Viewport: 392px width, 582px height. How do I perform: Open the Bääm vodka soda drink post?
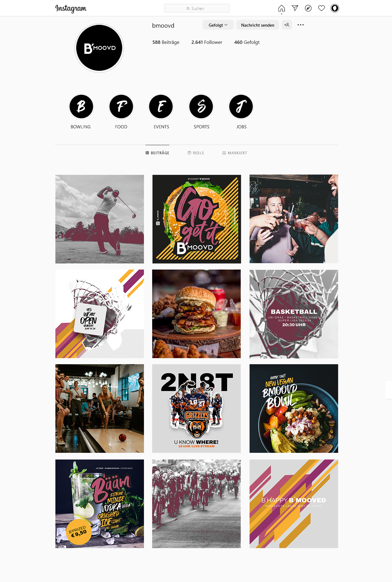point(100,504)
